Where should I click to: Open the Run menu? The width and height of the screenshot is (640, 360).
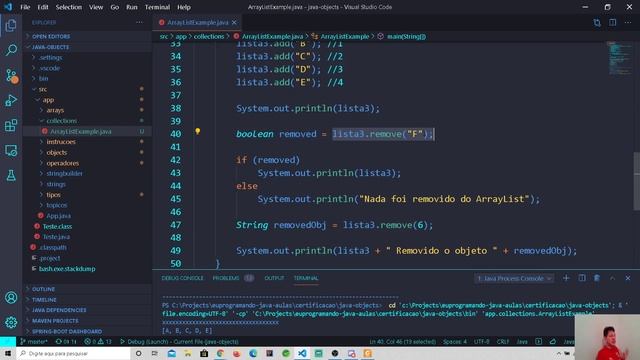(131, 7)
